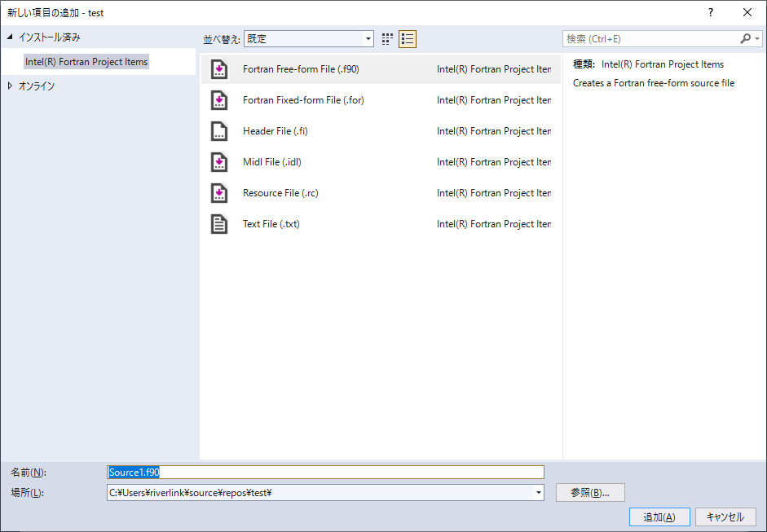Screen dimensions: 767x532
Task: Switch to the small icons list view
Action: click(x=408, y=39)
